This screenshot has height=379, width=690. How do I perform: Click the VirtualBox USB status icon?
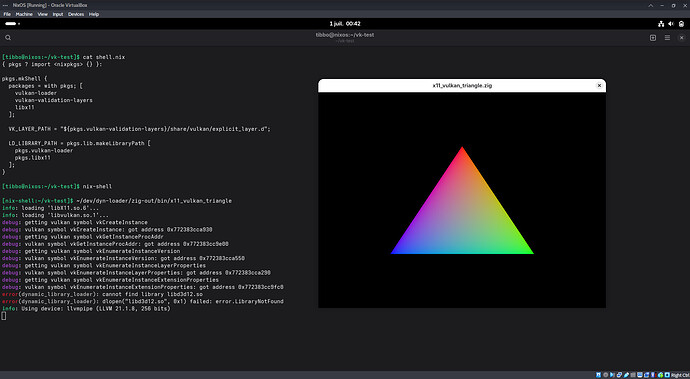click(626, 375)
